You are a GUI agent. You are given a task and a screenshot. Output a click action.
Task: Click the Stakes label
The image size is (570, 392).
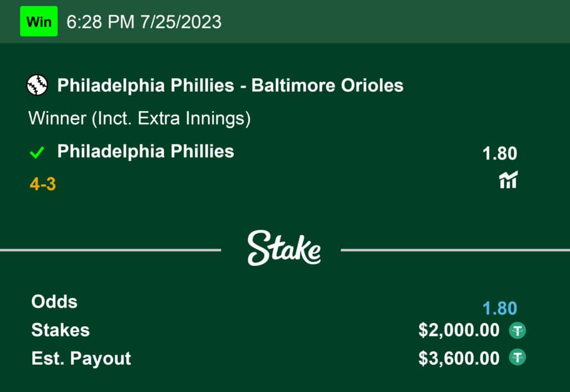click(x=60, y=330)
